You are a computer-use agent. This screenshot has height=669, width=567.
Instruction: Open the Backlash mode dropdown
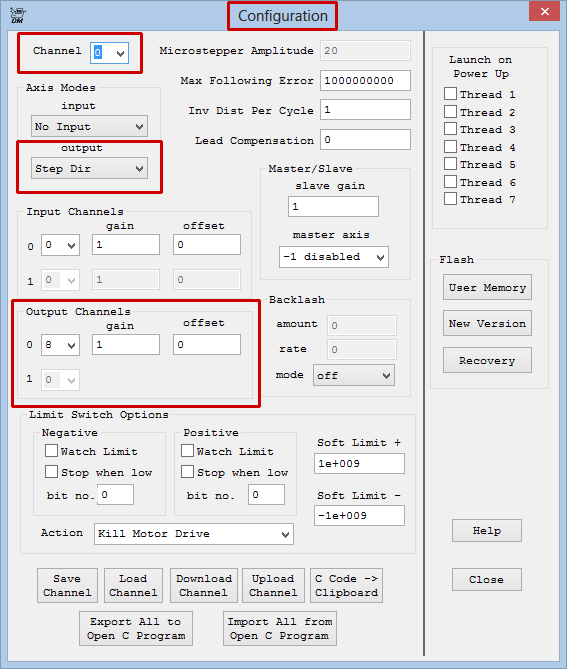[x=354, y=375]
